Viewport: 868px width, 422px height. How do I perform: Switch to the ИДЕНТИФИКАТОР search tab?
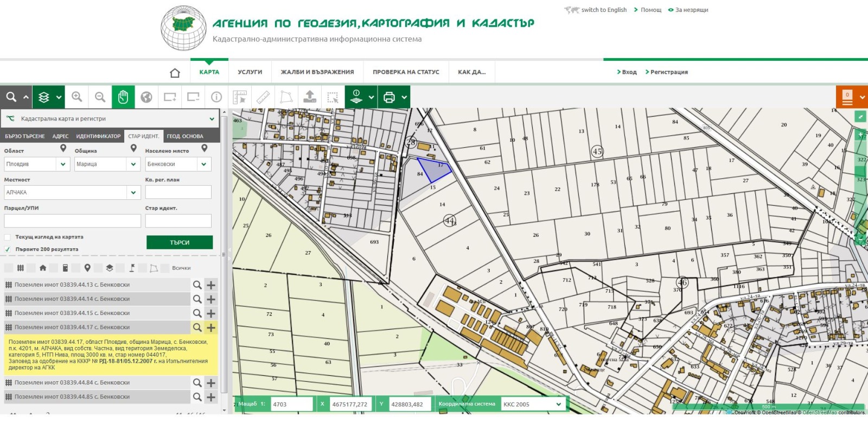coord(98,136)
